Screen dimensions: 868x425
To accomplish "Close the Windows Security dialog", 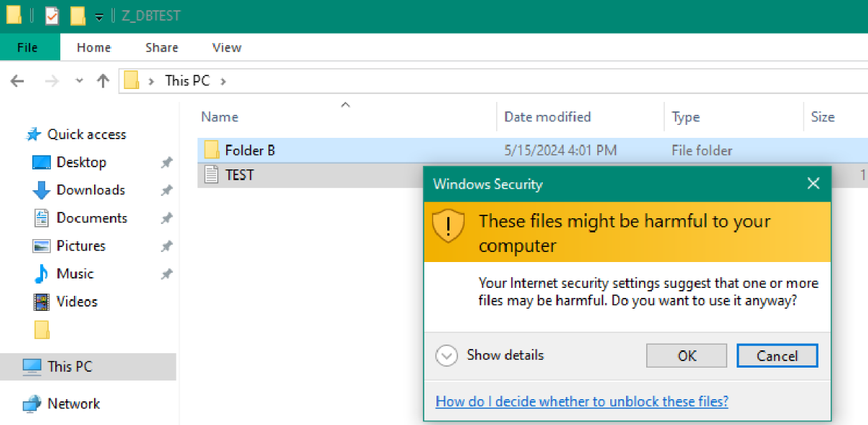I will [813, 184].
